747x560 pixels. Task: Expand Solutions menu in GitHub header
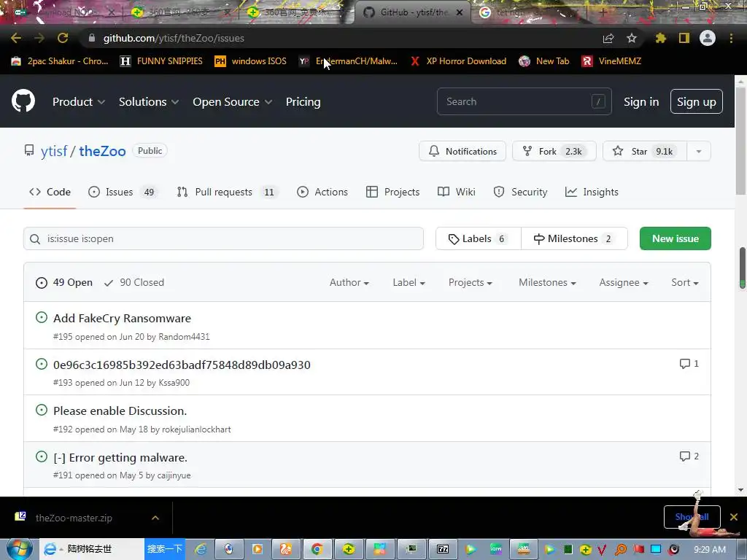pyautogui.click(x=149, y=101)
